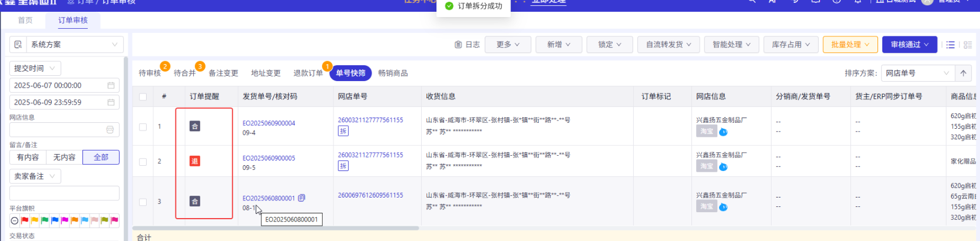Expand the 新增 dropdown button
The image size is (980, 241).
(x=558, y=45)
